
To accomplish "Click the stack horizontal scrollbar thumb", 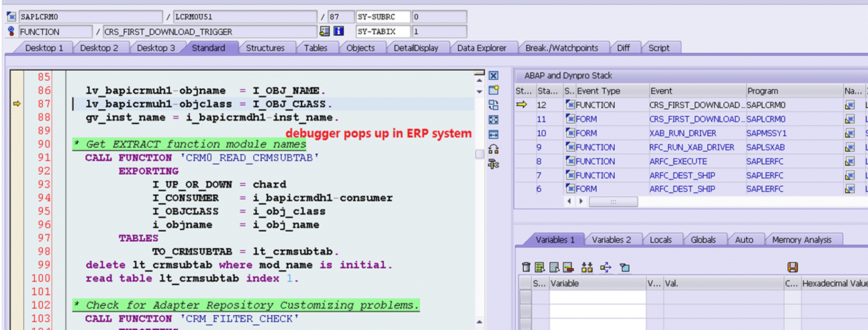I will (x=613, y=202).
